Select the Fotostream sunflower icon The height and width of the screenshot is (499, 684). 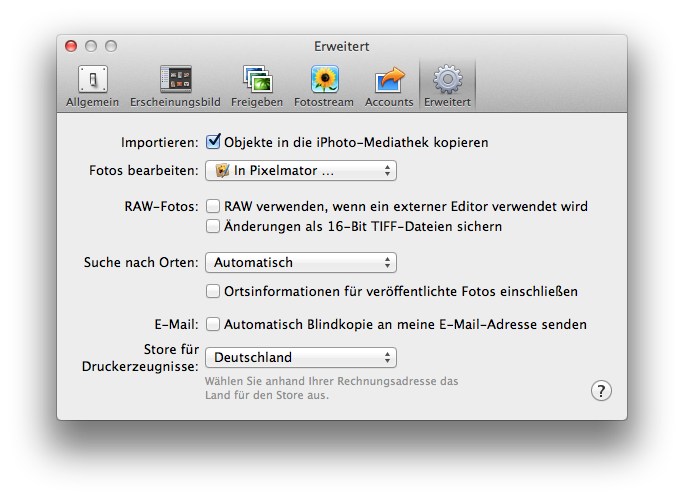[323, 84]
